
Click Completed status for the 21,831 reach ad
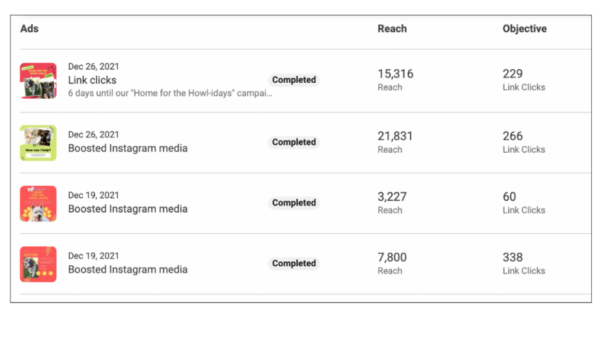pyautogui.click(x=294, y=142)
